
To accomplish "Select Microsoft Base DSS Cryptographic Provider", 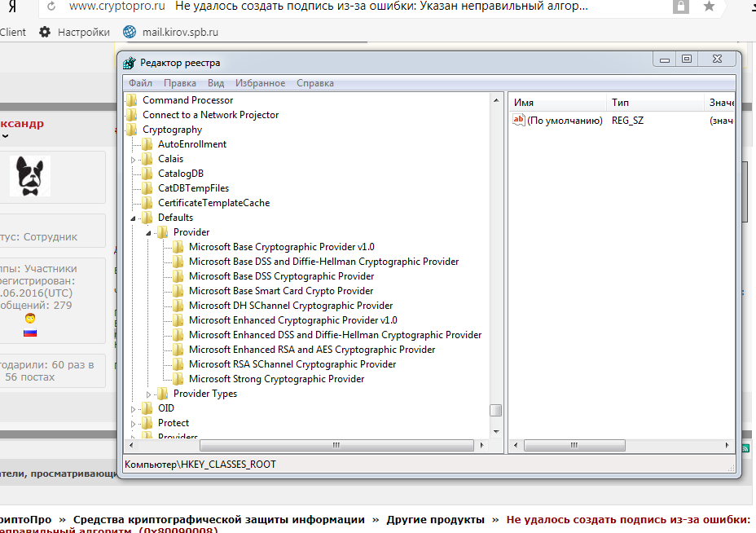I will click(282, 276).
